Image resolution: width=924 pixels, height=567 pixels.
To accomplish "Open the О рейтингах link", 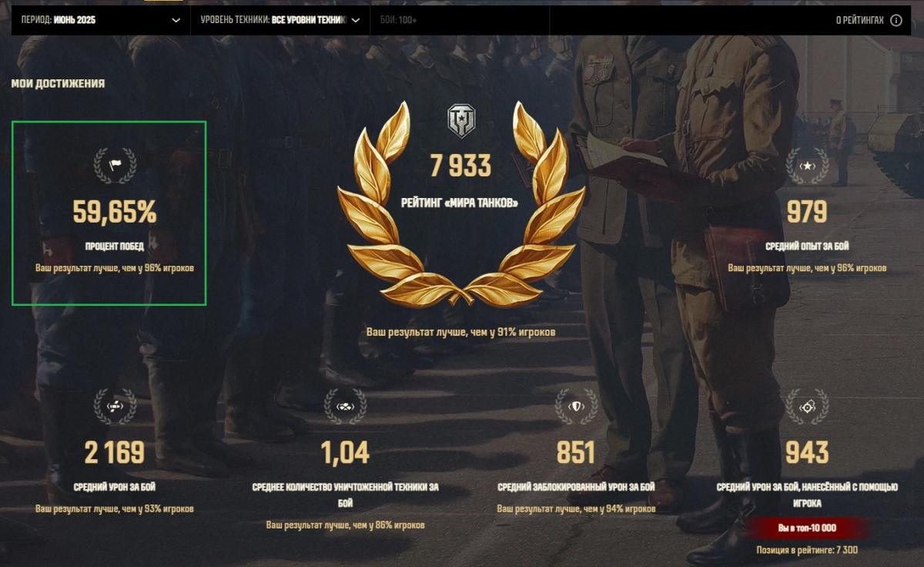I will click(x=859, y=20).
